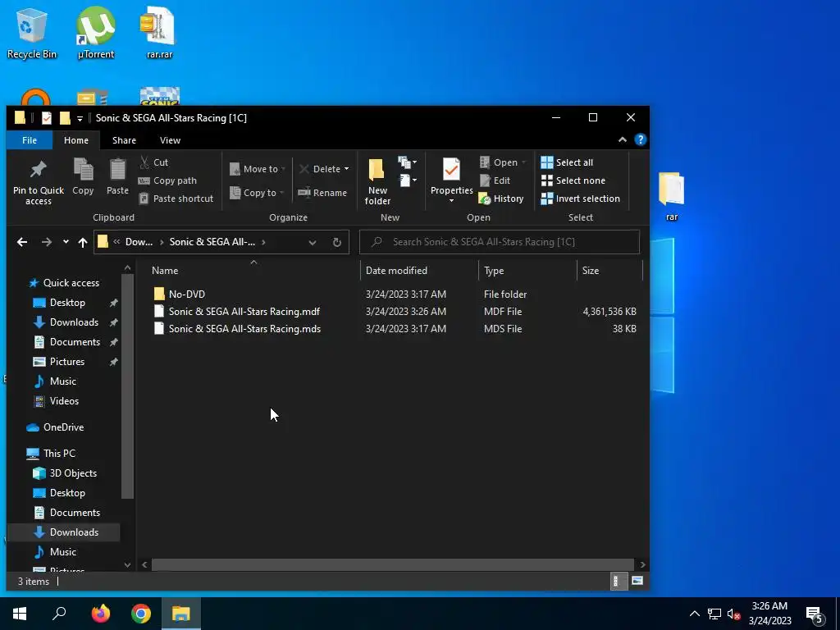
Task: Go Back with the left arrow
Action: tap(22, 242)
